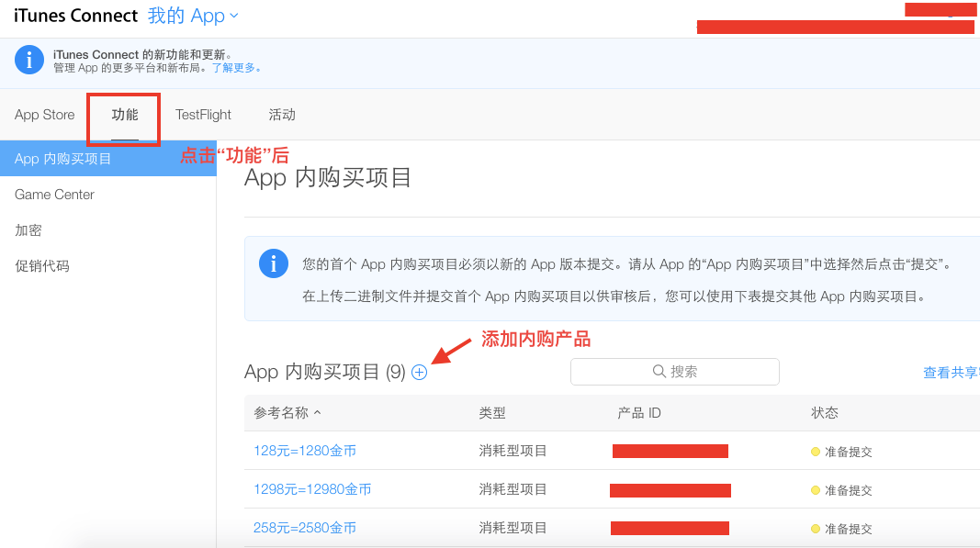
Task: Focus the 搜索 input field
Action: pyautogui.click(x=675, y=372)
